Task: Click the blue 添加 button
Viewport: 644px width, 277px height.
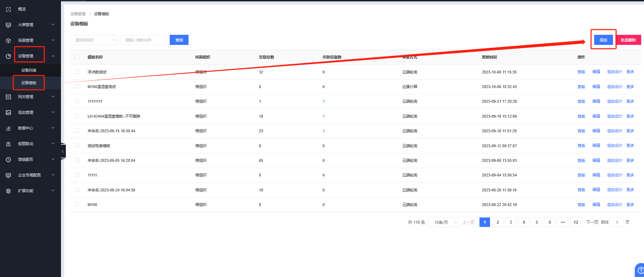Action: tap(603, 40)
